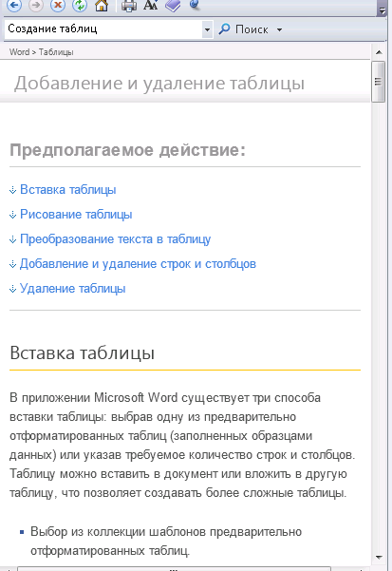Open Преобразование текста в таблицу link
This screenshot has width=392, height=571.
click(x=115, y=239)
